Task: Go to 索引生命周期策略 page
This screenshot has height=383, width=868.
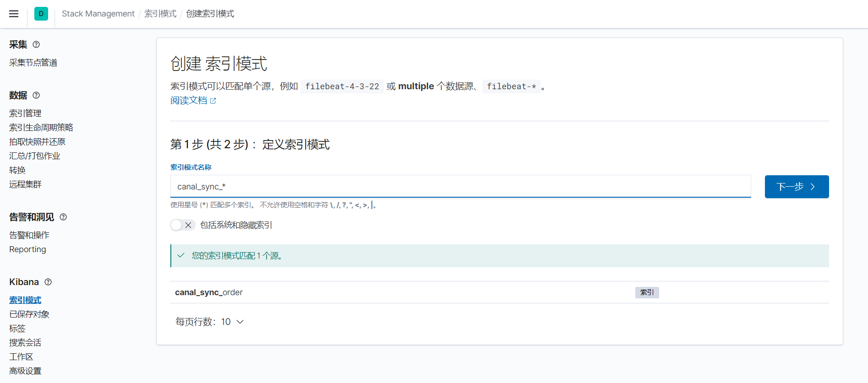Action: pyautogui.click(x=41, y=127)
